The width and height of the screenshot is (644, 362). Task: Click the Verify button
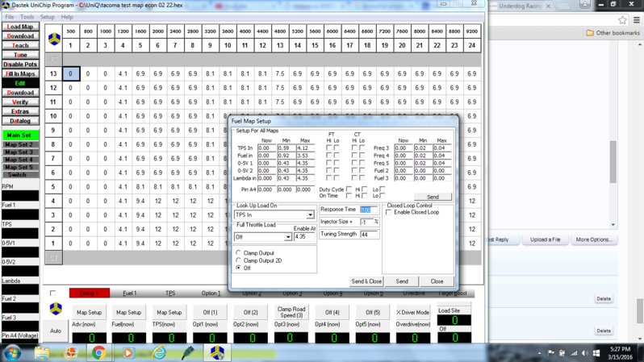click(20, 102)
